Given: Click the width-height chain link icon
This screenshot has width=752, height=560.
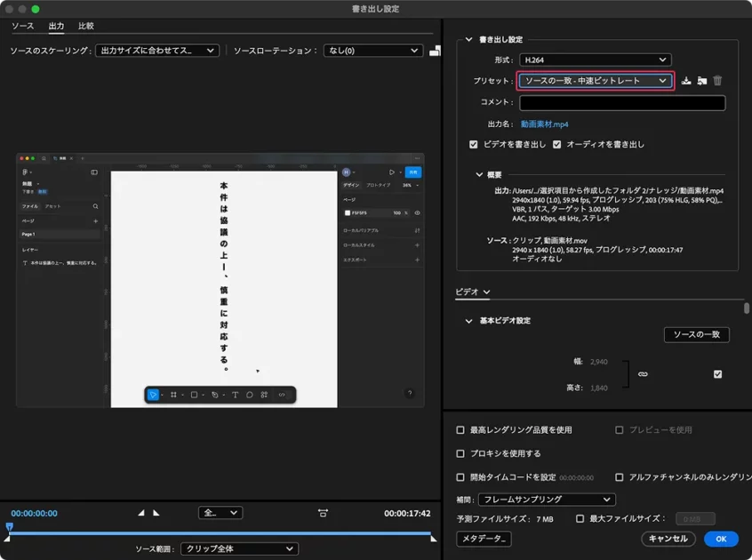Looking at the screenshot, I should 643,374.
